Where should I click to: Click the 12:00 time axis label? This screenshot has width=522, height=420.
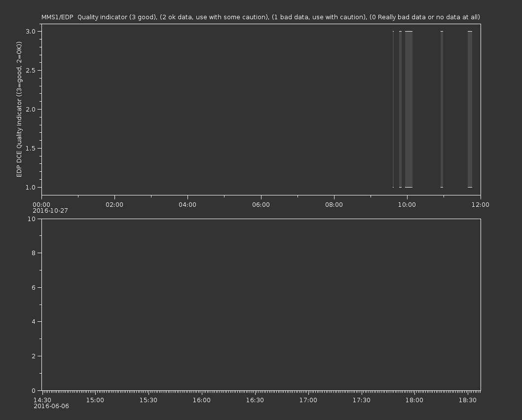click(x=481, y=204)
